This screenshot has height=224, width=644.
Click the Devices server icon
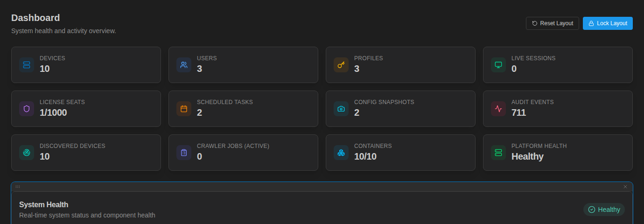(27, 65)
